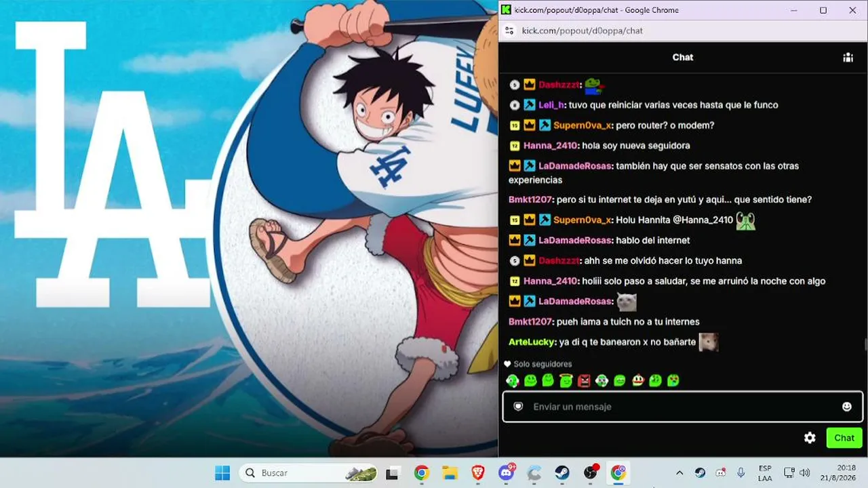Screen dimensions: 868x488
Task: Insert the halo angel green emote
Action: point(566,381)
